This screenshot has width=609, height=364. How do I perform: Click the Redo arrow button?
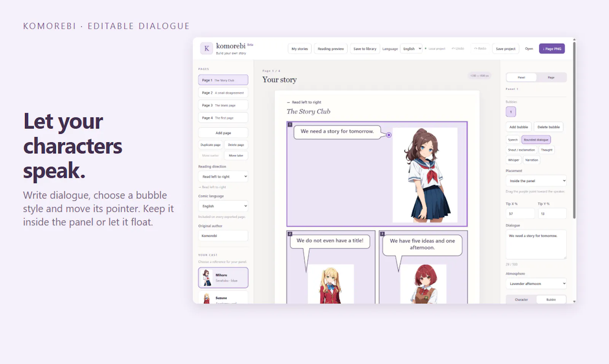(480, 49)
